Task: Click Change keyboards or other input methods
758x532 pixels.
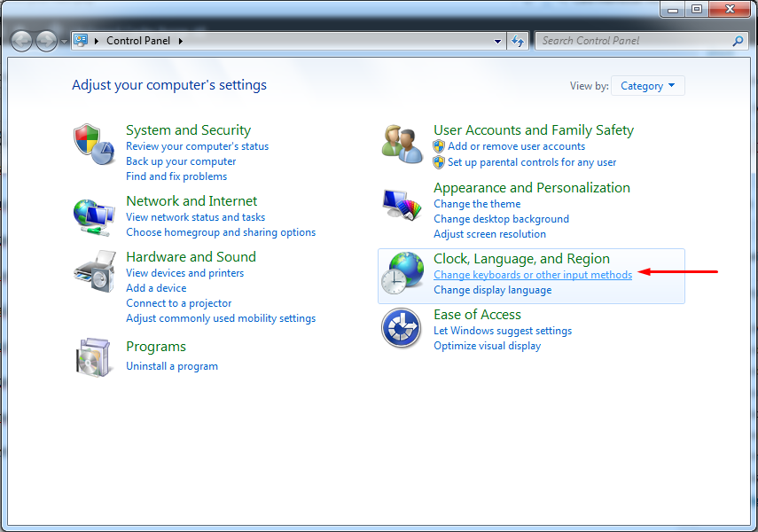Action: (x=533, y=275)
